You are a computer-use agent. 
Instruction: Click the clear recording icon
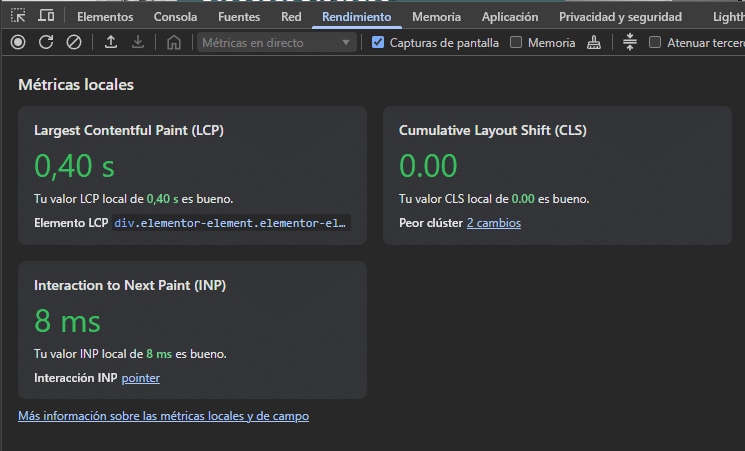[x=73, y=42]
